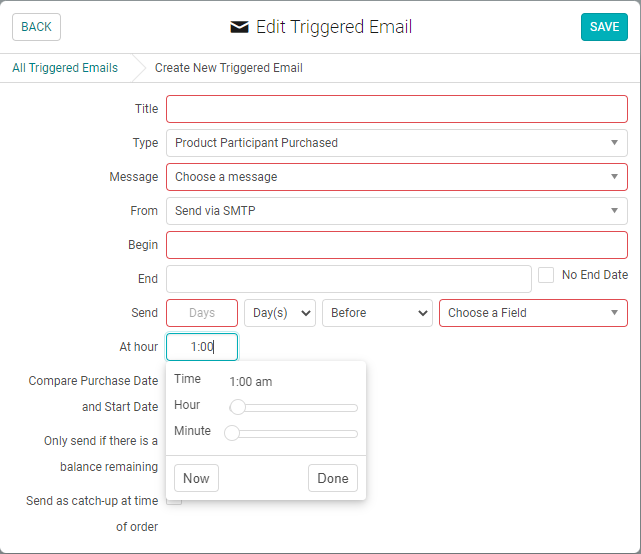Click the Edit Triggered Email heading
The width and height of the screenshot is (641, 554).
pyautogui.click(x=334, y=27)
